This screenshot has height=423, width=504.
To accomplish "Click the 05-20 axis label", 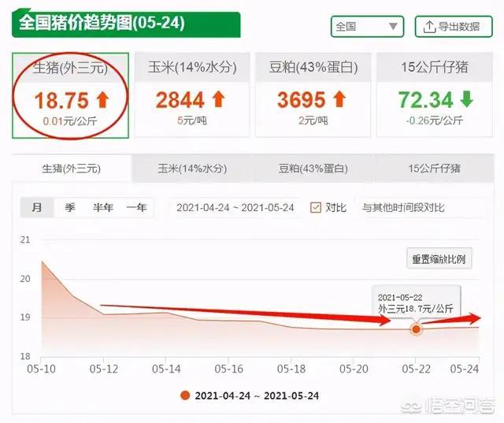I will [x=354, y=369].
